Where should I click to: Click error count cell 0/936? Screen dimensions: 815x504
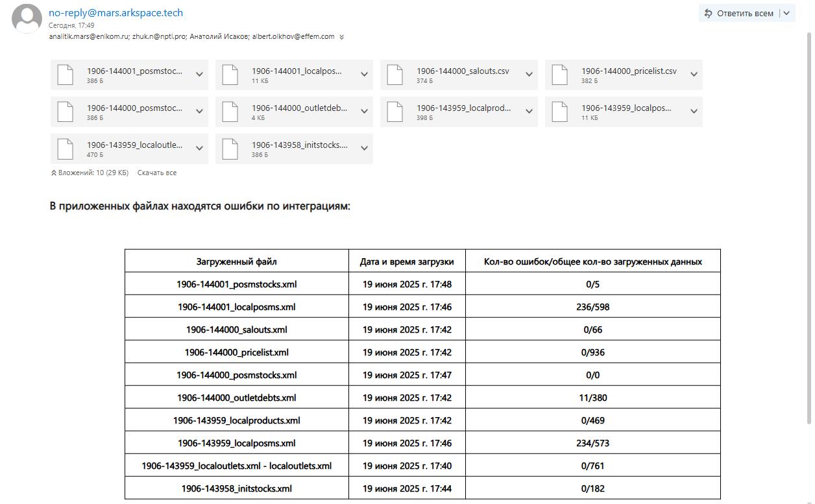click(x=593, y=352)
